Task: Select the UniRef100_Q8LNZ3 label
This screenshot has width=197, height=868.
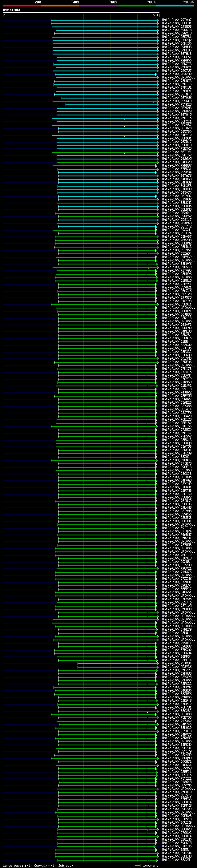Action: [x=176, y=81]
